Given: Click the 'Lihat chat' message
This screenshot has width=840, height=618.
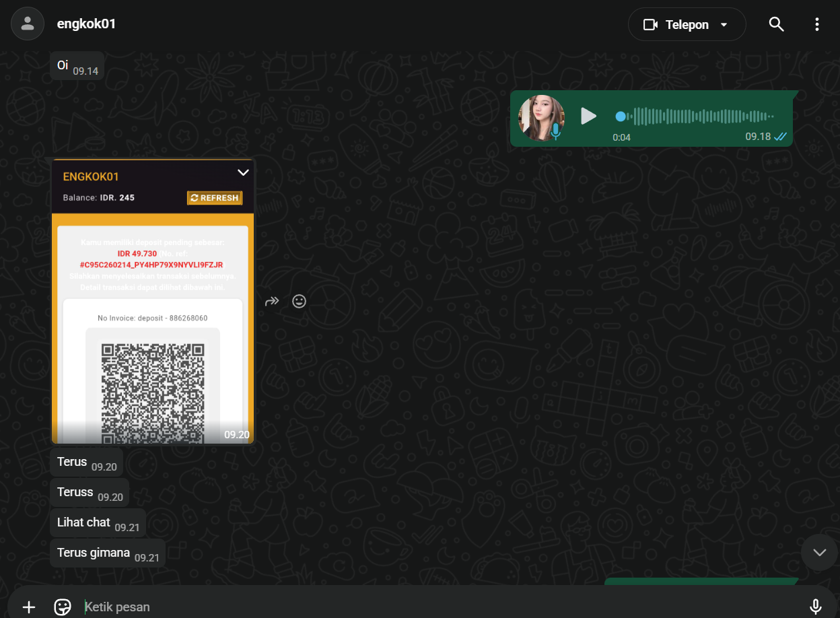Looking at the screenshot, I should coord(98,523).
